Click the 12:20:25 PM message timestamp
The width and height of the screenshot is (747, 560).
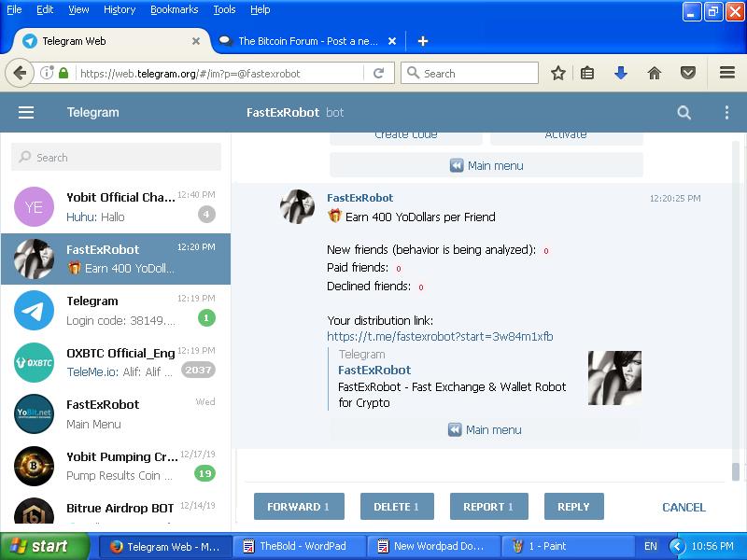point(675,198)
